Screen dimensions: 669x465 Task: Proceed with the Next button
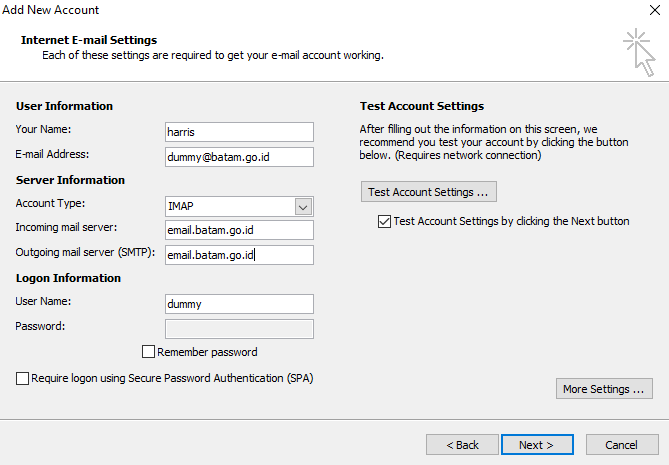click(537, 445)
